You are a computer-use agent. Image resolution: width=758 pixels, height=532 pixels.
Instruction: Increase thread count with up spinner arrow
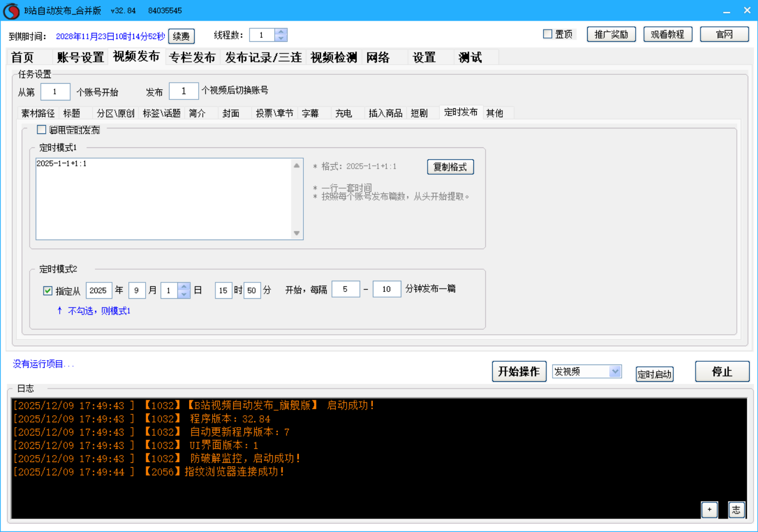(281, 32)
